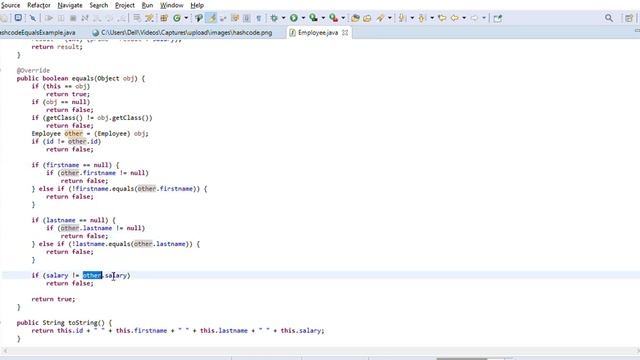Image resolution: width=640 pixels, height=360 pixels.
Task: Expand the Coverage dropdown arrow
Action: click(x=323, y=18)
